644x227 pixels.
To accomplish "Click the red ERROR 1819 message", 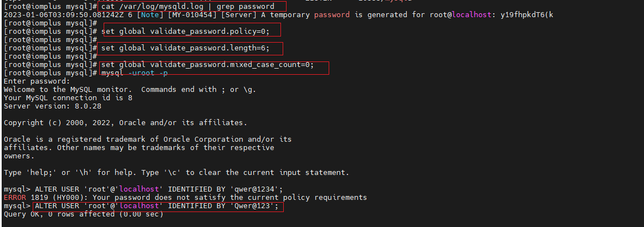I will [x=185, y=198].
